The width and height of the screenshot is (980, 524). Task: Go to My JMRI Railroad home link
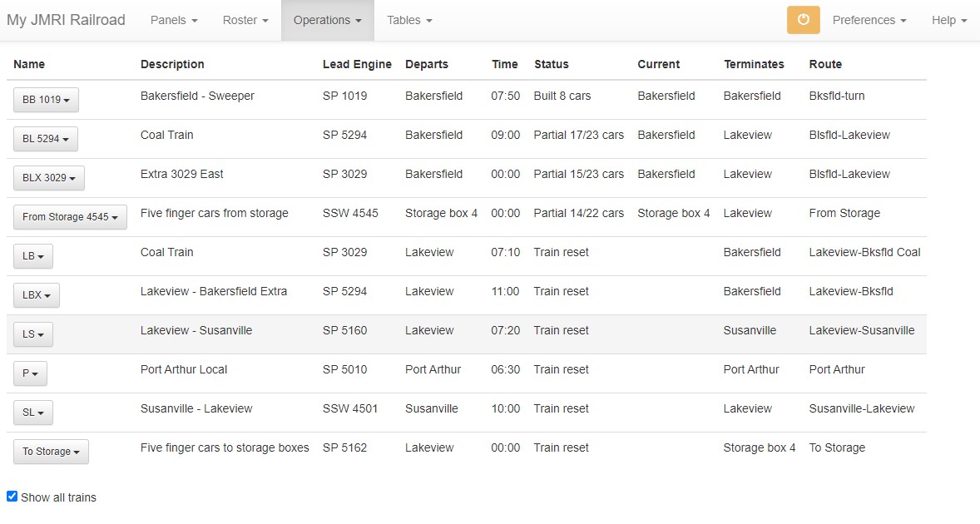(66, 20)
